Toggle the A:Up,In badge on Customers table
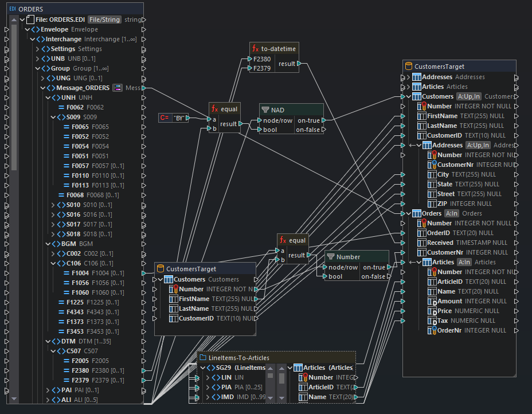This screenshot has height=414, width=532. pyautogui.click(x=469, y=96)
